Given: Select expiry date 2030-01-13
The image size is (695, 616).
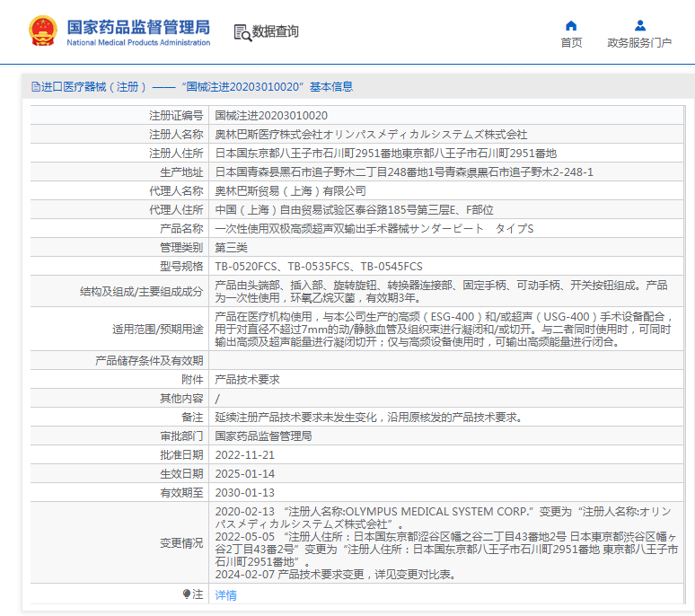Looking at the screenshot, I should [244, 492].
